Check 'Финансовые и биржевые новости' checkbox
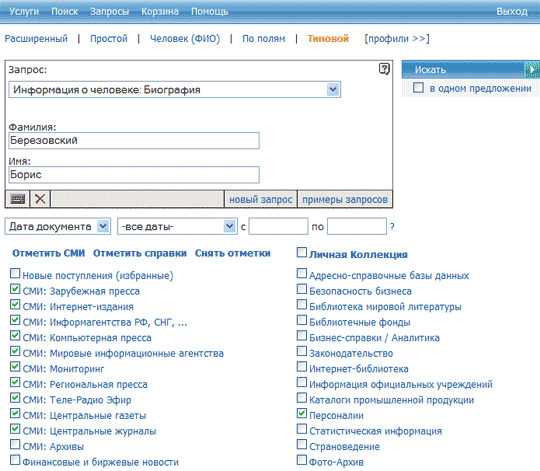Screen dimensions: 540x471 tap(15, 460)
